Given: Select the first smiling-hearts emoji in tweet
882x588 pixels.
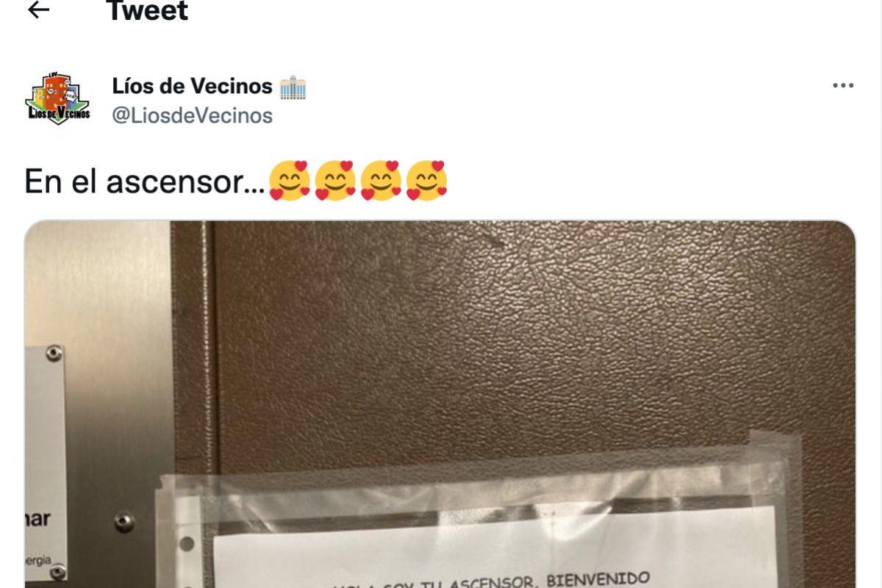Looking at the screenshot, I should 290,181.
